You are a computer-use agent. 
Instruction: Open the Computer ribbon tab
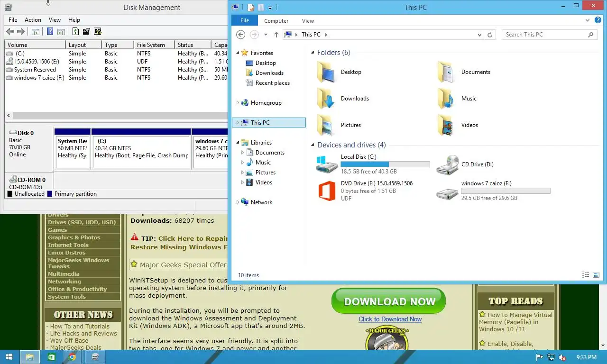coord(276,21)
